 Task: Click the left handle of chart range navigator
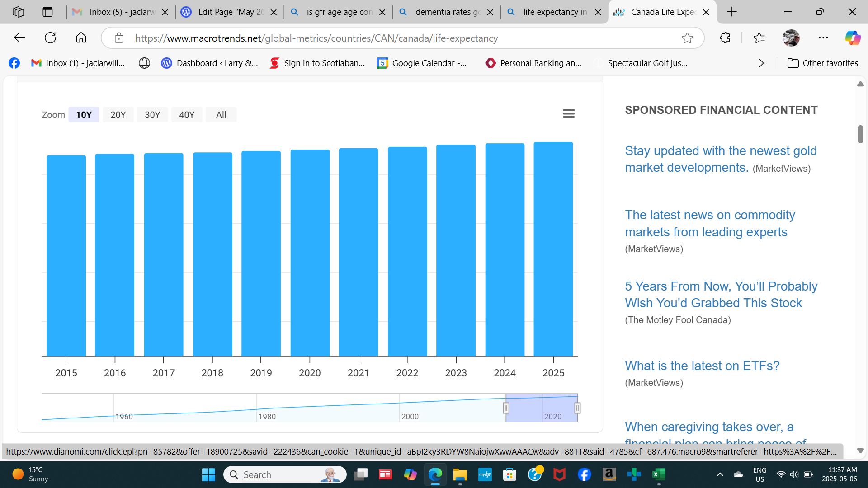[x=506, y=408]
